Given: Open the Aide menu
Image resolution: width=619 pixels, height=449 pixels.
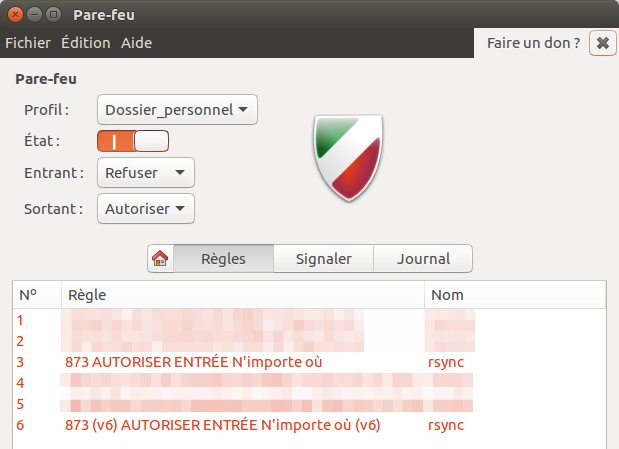Looking at the screenshot, I should coord(137,43).
